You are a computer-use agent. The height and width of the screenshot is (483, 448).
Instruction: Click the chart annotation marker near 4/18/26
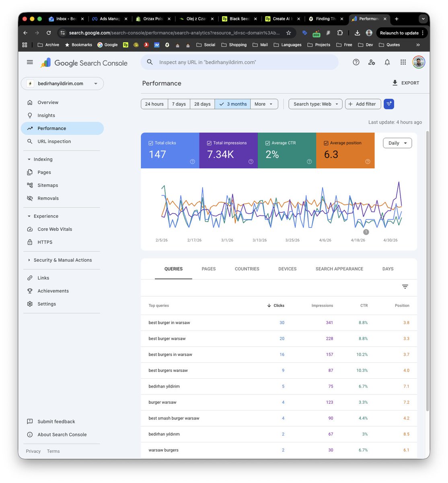point(366,232)
